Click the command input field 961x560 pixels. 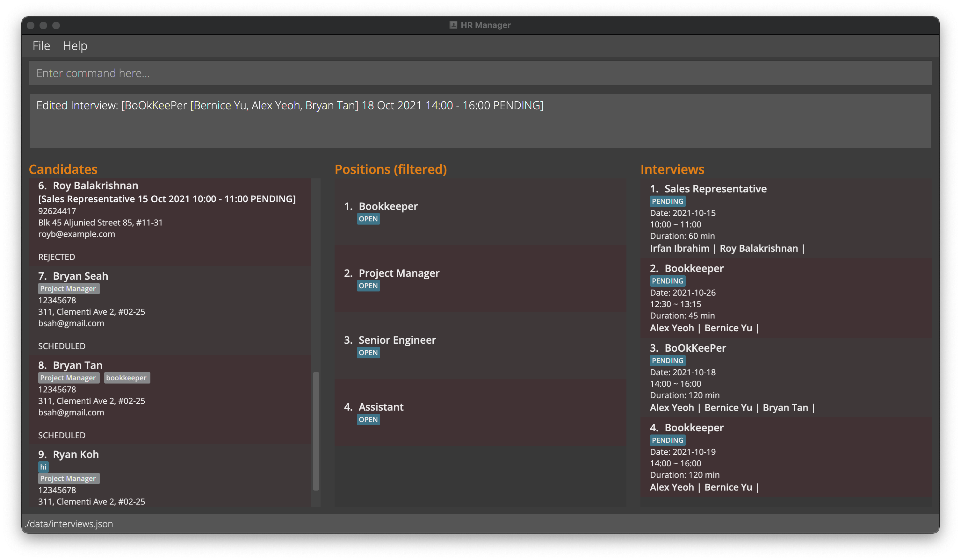point(480,73)
